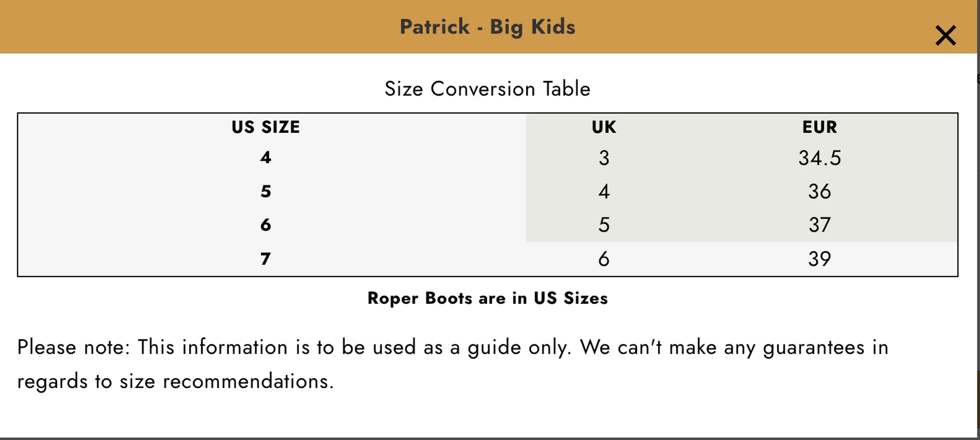Click the EUR 37 cell
980x440 pixels.
coord(820,225)
